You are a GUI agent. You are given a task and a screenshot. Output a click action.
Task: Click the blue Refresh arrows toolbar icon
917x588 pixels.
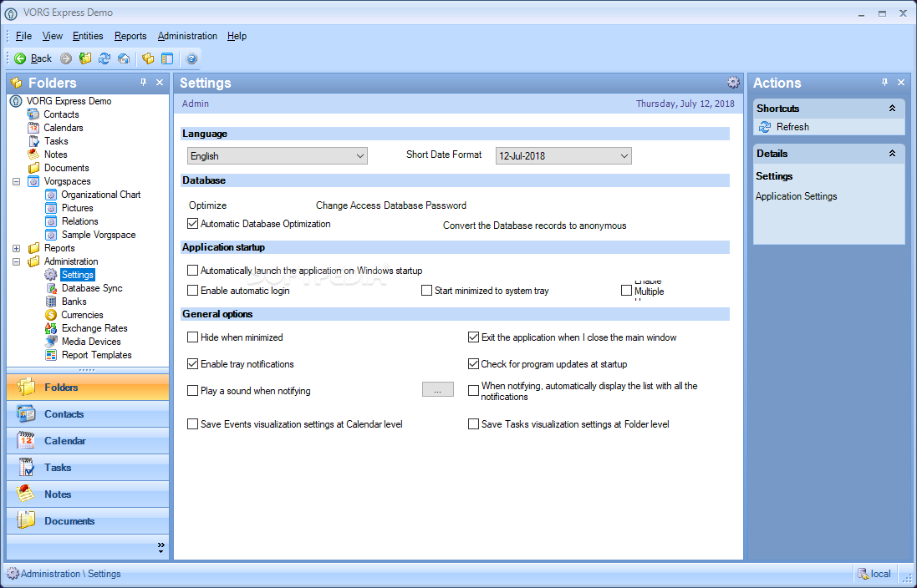pos(104,58)
